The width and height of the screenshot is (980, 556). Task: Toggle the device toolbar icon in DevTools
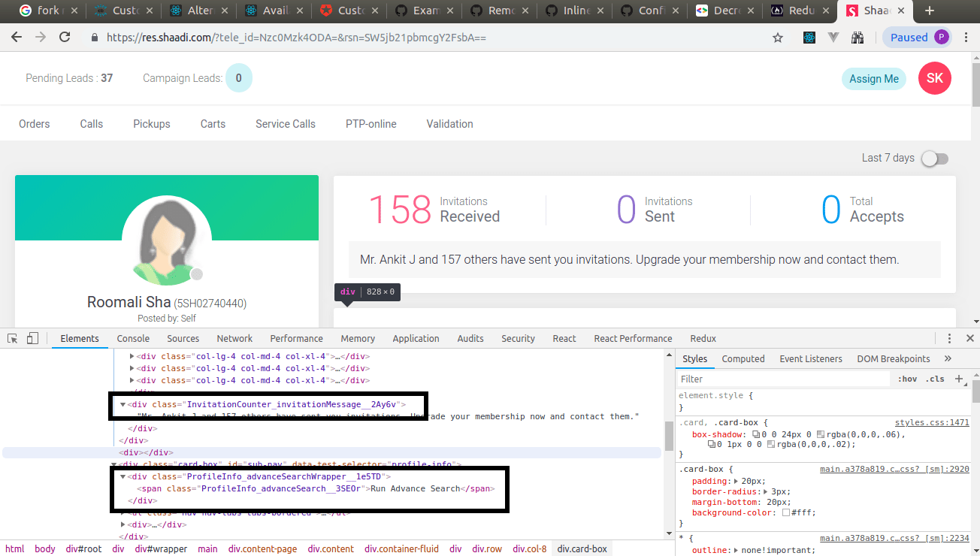[x=32, y=339]
